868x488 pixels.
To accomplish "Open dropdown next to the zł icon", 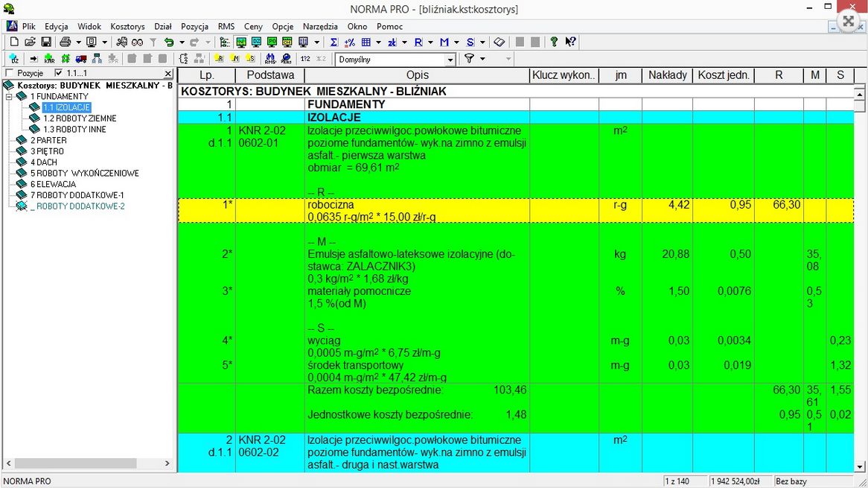I will pyautogui.click(x=405, y=42).
